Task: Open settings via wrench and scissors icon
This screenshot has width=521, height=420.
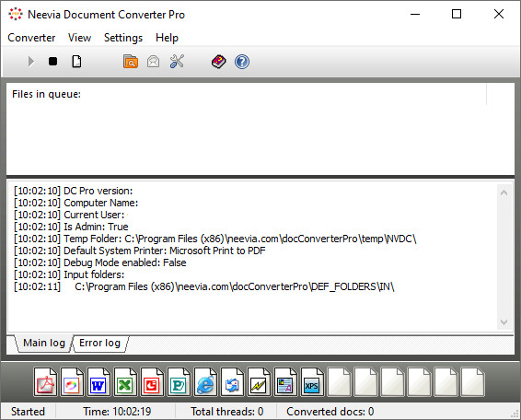Action: tap(177, 62)
